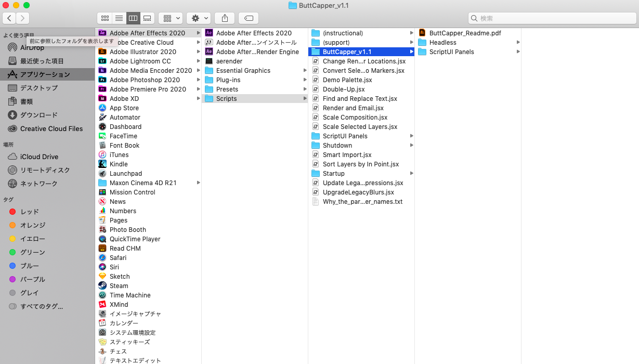Click the Share toolbar button
639x364 pixels.
pyautogui.click(x=225, y=18)
